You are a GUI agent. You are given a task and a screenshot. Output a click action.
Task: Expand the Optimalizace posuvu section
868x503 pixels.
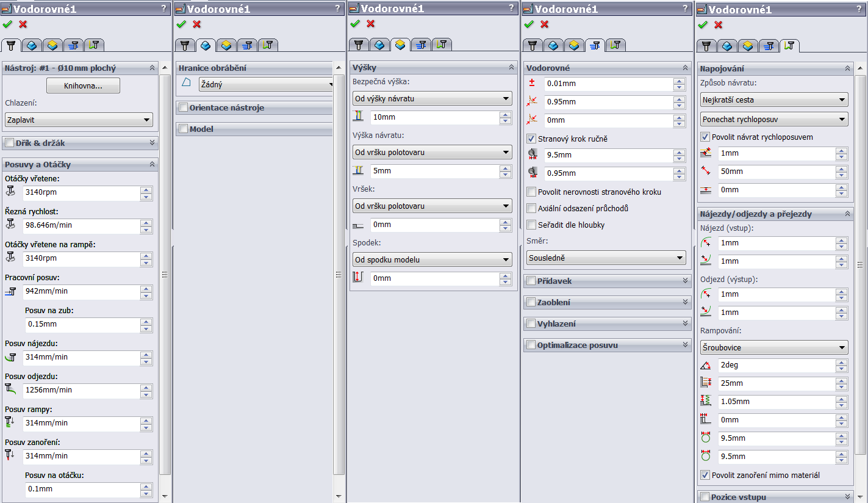pos(685,345)
